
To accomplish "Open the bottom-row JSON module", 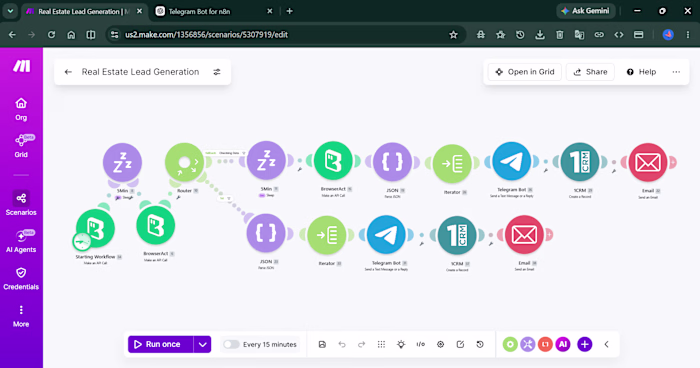I will pyautogui.click(x=266, y=233).
